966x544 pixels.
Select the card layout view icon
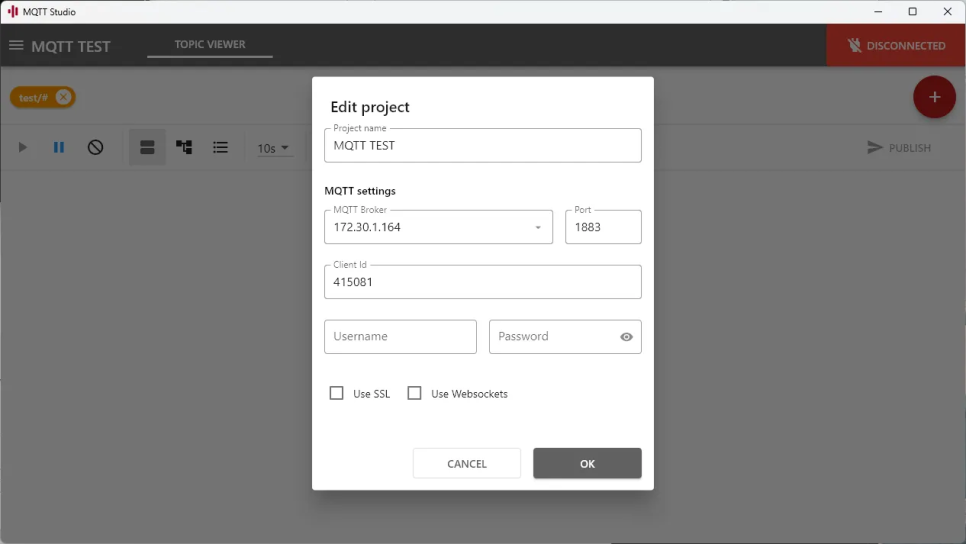[147, 147]
